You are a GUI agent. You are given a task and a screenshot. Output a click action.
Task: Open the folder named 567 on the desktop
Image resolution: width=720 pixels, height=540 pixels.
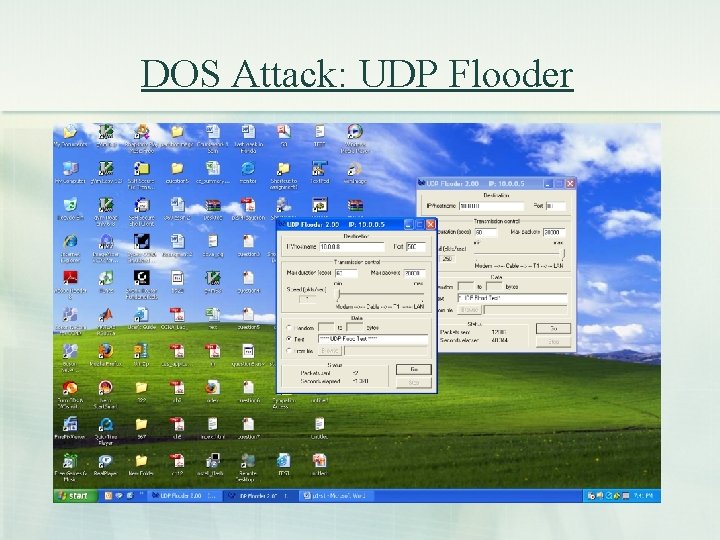tap(141, 428)
